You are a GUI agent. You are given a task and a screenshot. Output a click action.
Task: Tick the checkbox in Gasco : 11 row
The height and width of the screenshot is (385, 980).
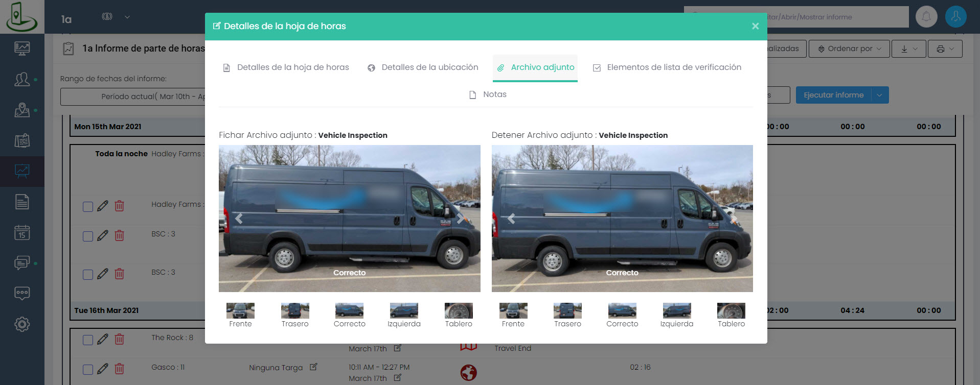tap(88, 369)
